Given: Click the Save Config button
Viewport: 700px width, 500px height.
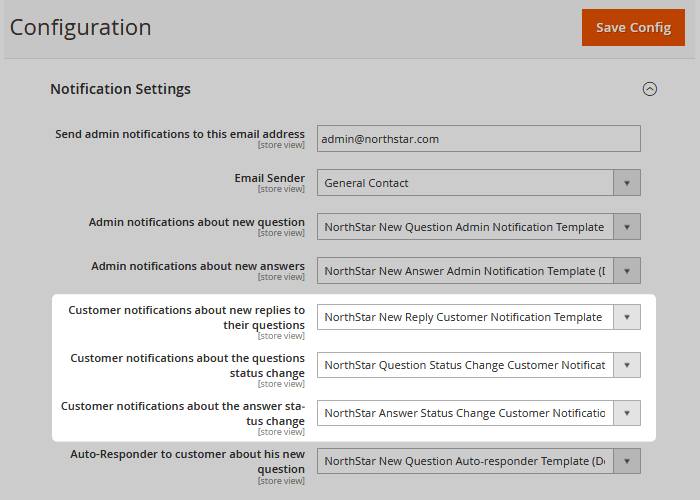Looking at the screenshot, I should [633, 27].
